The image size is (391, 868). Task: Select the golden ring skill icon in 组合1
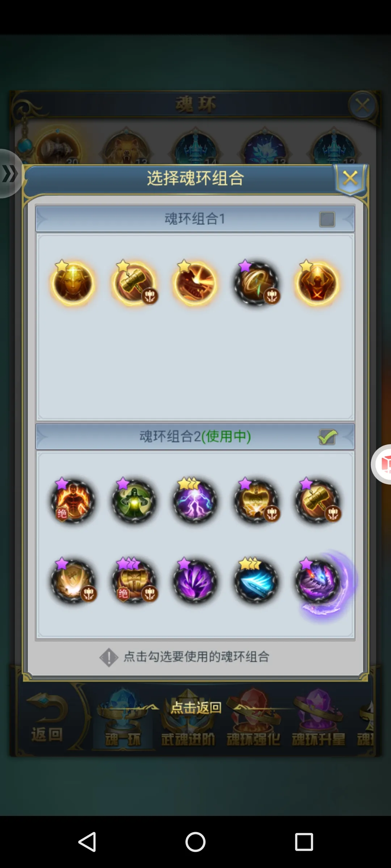(x=256, y=283)
